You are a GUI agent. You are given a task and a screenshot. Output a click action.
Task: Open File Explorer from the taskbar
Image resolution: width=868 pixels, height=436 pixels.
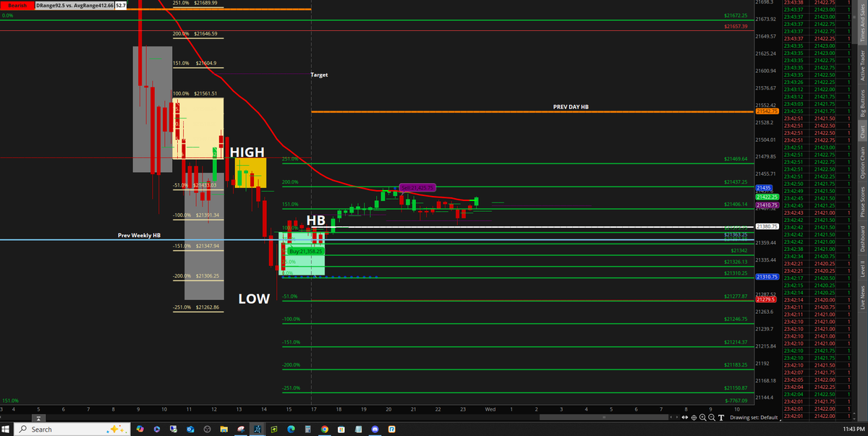coord(224,429)
